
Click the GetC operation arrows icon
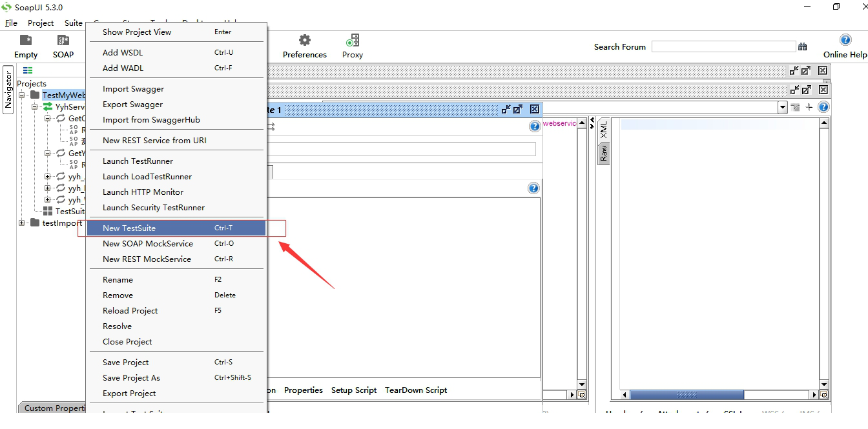61,118
